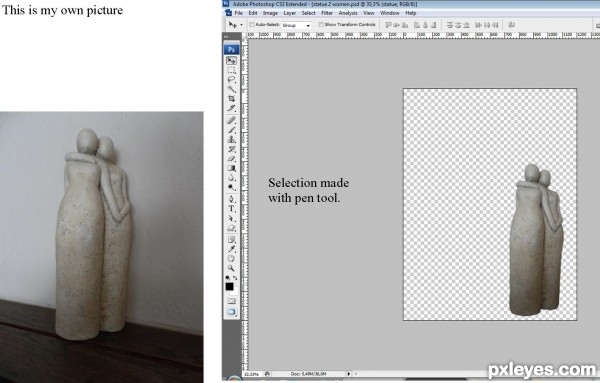Select the Rectangular Marquee tool

[232, 70]
